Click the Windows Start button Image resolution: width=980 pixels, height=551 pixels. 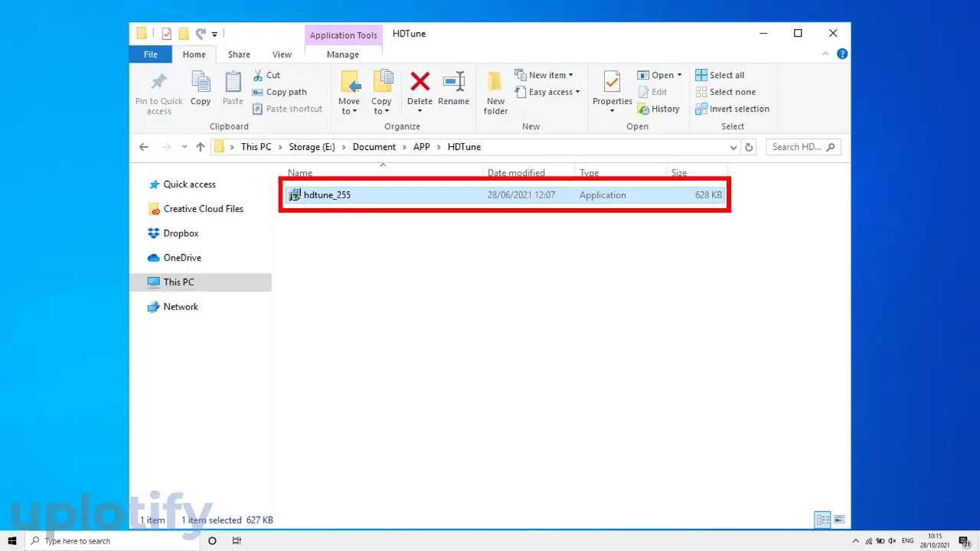(12, 540)
